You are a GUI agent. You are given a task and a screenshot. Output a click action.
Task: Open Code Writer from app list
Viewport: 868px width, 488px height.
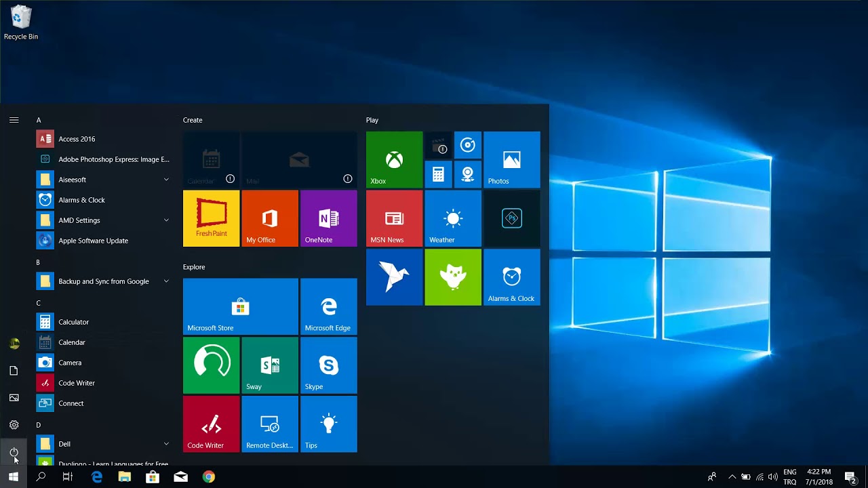coord(103,383)
